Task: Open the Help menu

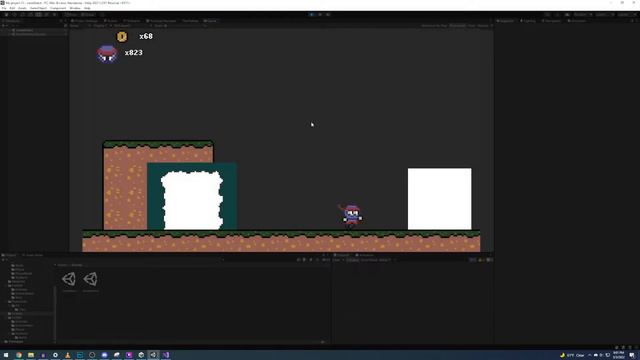Action: [87, 8]
